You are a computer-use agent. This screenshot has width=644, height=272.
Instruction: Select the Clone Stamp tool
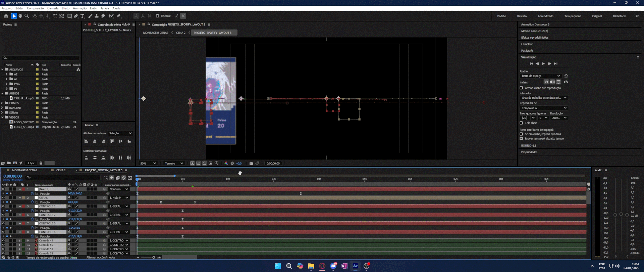pyautogui.click(x=97, y=16)
